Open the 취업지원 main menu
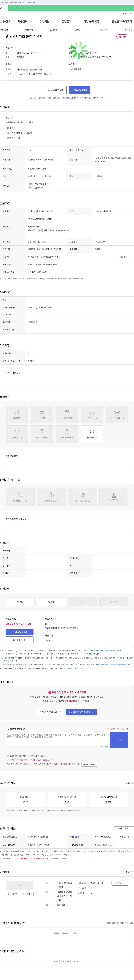This screenshot has width=134, height=980. click(x=45, y=21)
